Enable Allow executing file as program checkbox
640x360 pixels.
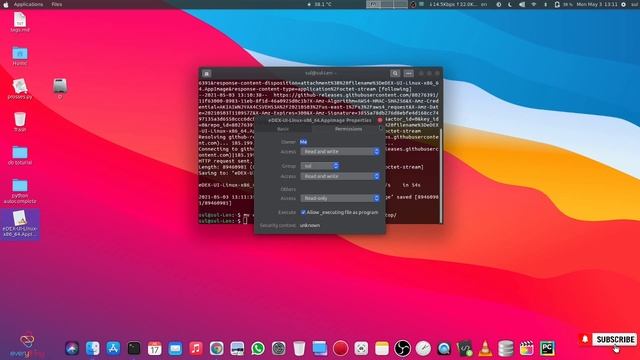coord(303,212)
